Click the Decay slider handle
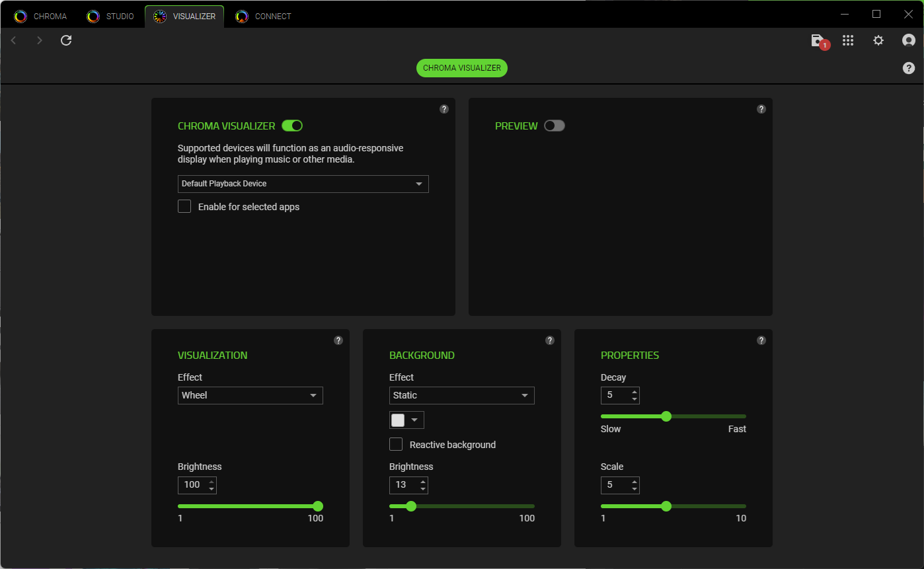The image size is (924, 569). point(666,416)
